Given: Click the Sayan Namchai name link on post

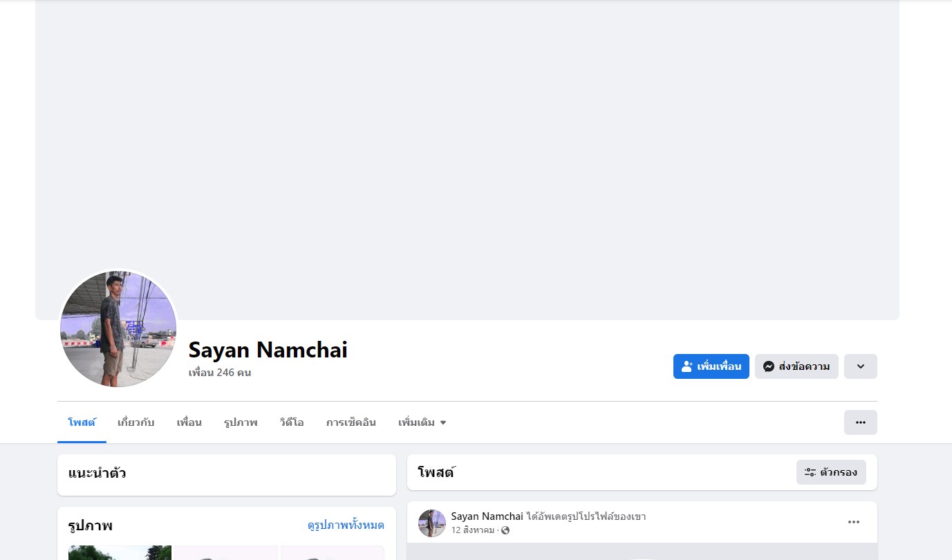Looking at the screenshot, I should point(487,516).
